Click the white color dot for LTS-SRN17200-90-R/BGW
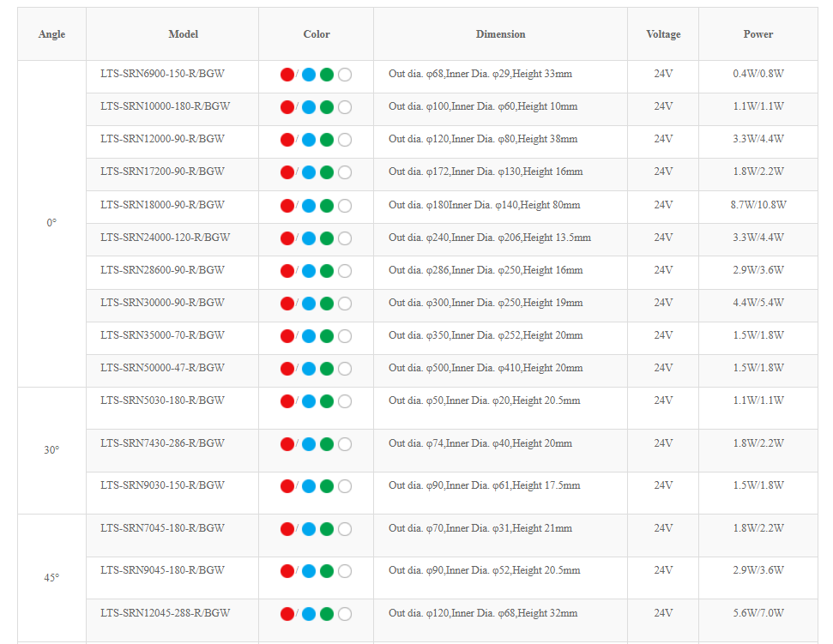Image resolution: width=833 pixels, height=644 pixels. click(345, 172)
